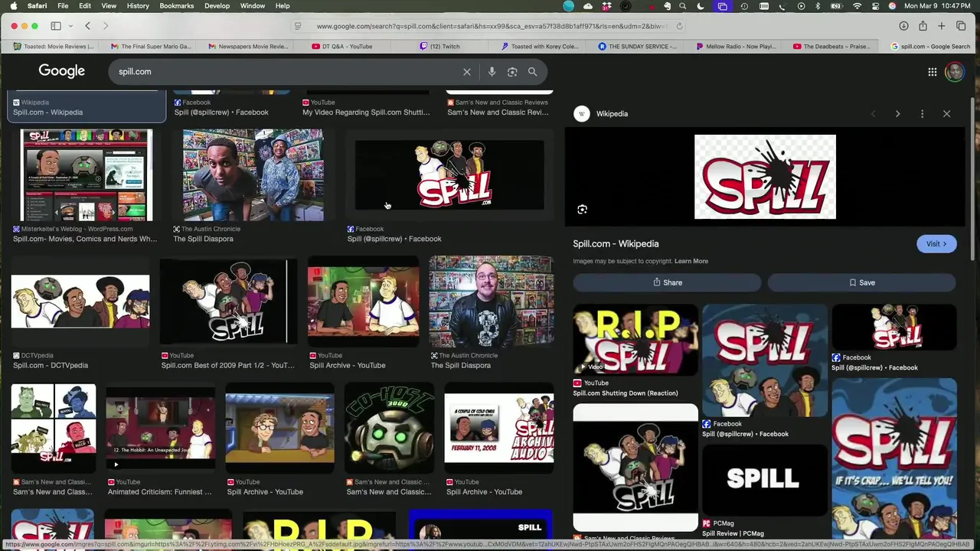The image size is (980, 551).
Task: Click the Google logo
Action: click(x=61, y=71)
